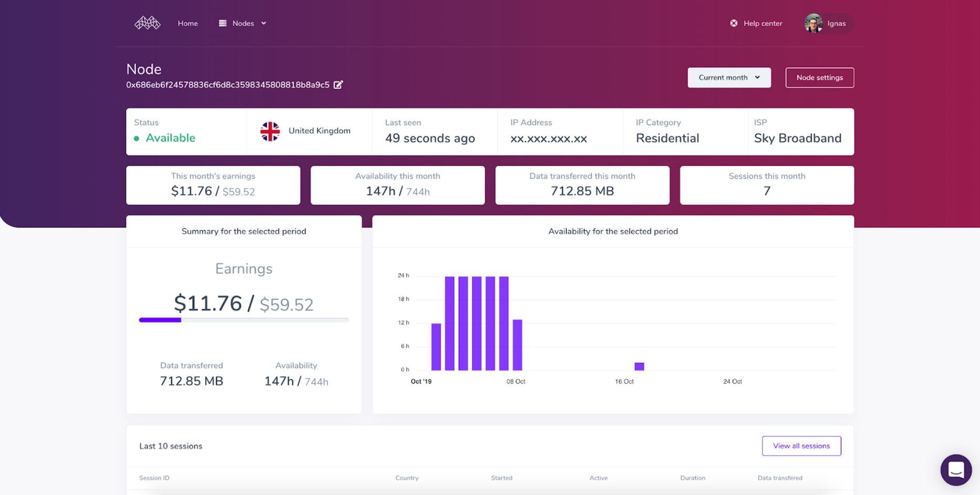Open the Nodes navigation menu
This screenshot has width=980, height=495.
pyautogui.click(x=243, y=23)
